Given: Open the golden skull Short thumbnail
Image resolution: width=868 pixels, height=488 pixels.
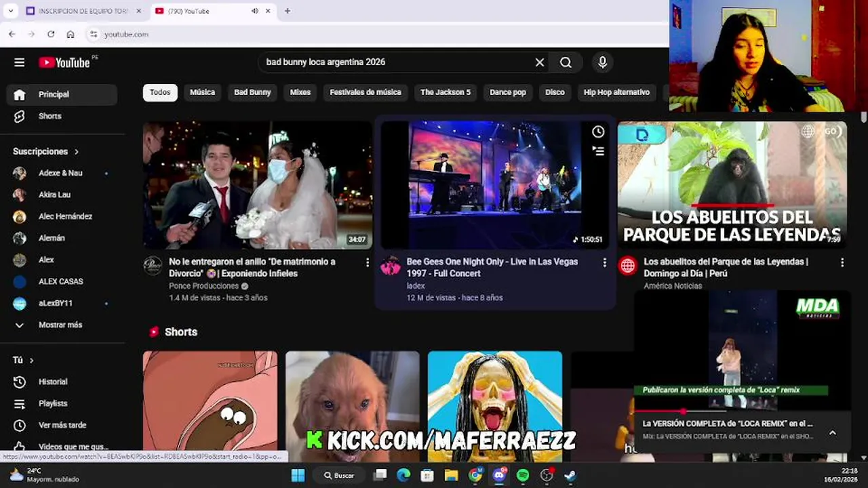Looking at the screenshot, I should [x=495, y=407].
